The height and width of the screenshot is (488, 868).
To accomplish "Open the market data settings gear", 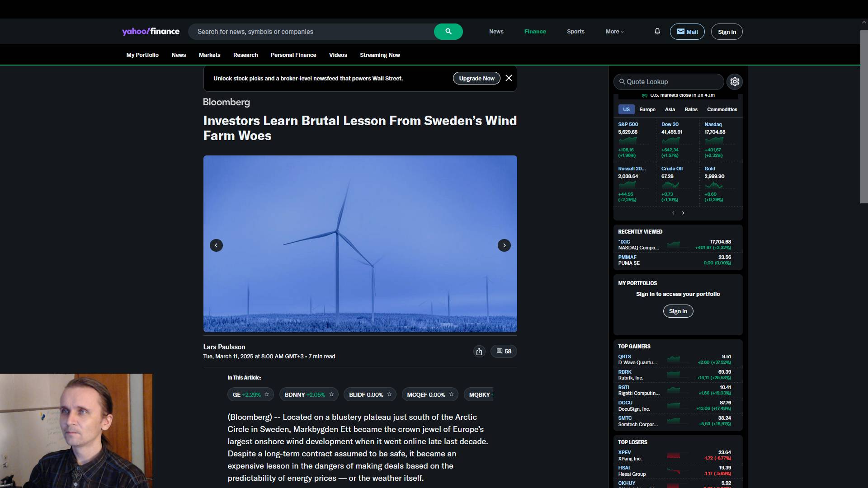I will click(735, 82).
